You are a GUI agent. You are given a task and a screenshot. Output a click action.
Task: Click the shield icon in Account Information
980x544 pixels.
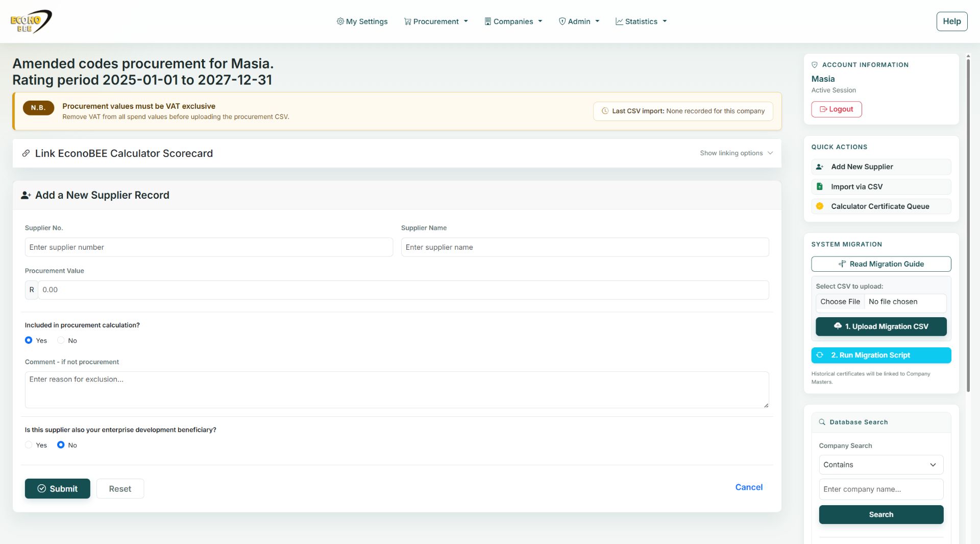pyautogui.click(x=815, y=65)
